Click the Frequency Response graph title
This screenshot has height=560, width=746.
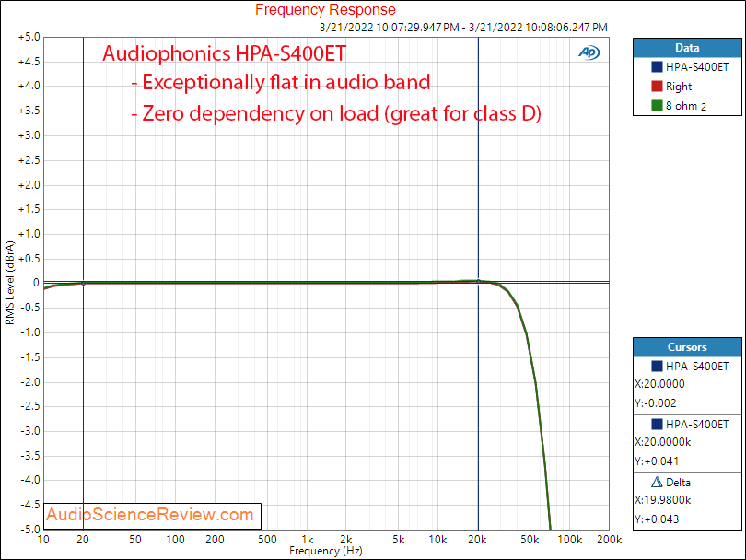click(x=325, y=9)
